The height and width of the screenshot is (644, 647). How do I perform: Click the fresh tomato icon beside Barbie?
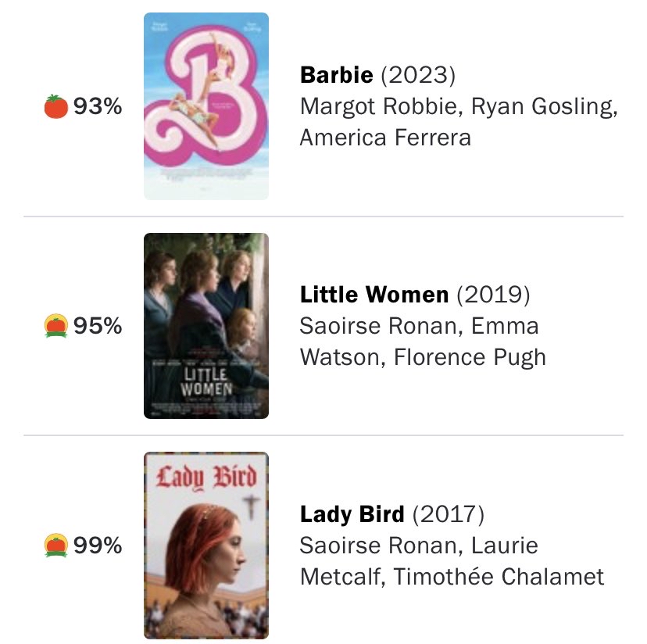(56, 106)
